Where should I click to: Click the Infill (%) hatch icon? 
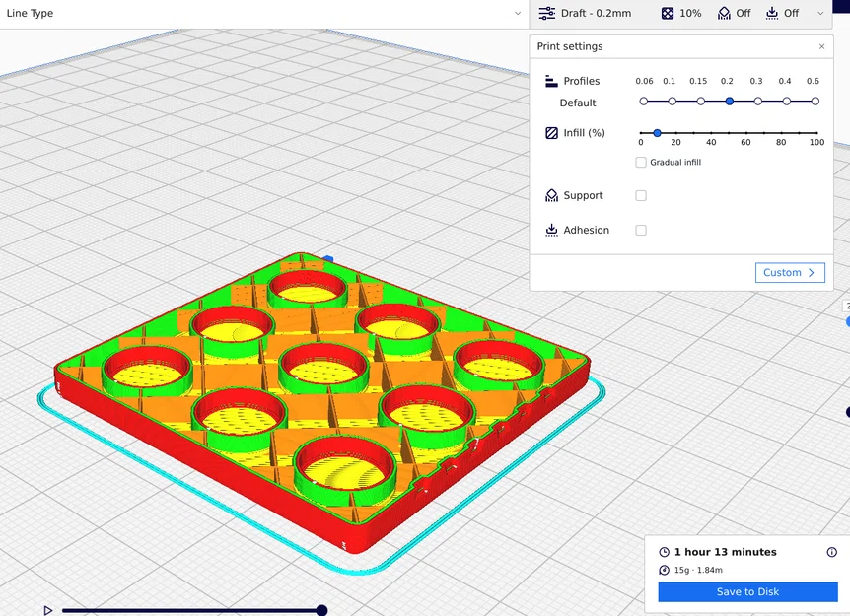tap(551, 133)
